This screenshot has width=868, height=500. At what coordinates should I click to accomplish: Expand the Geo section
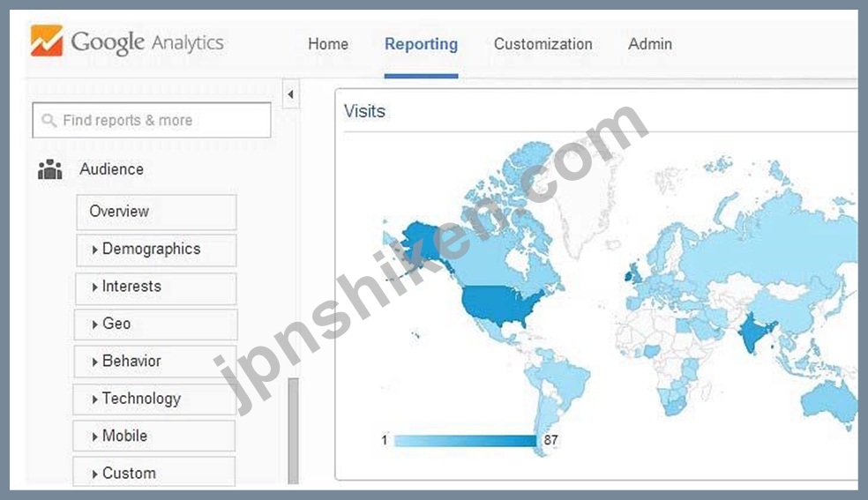(x=155, y=325)
